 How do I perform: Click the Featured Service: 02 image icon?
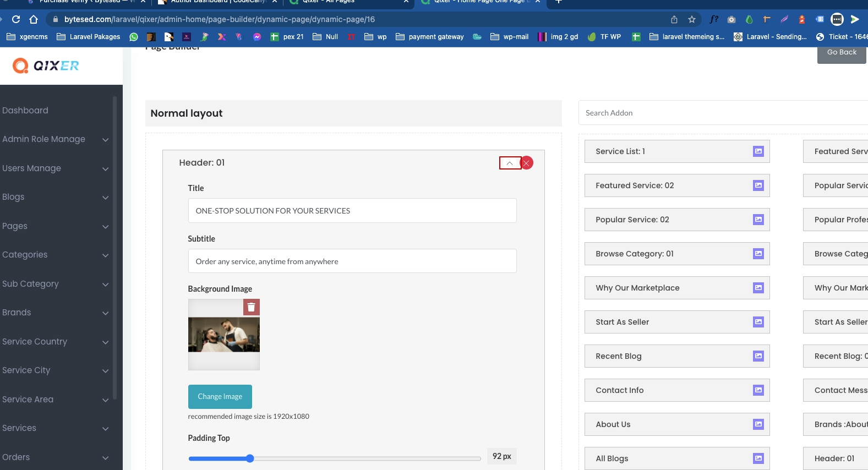(x=758, y=185)
